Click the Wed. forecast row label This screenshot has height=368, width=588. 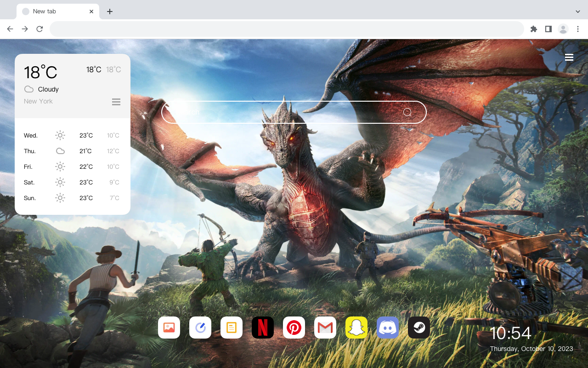tap(31, 135)
